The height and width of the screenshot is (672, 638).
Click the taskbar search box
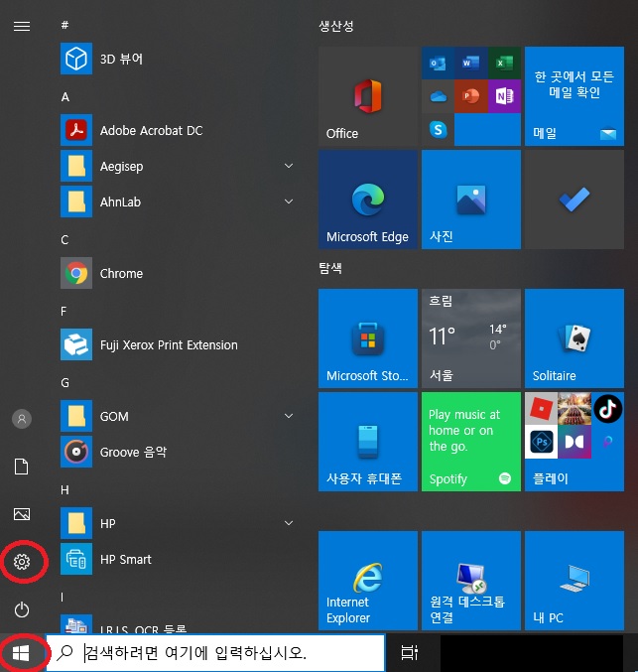tap(215, 653)
